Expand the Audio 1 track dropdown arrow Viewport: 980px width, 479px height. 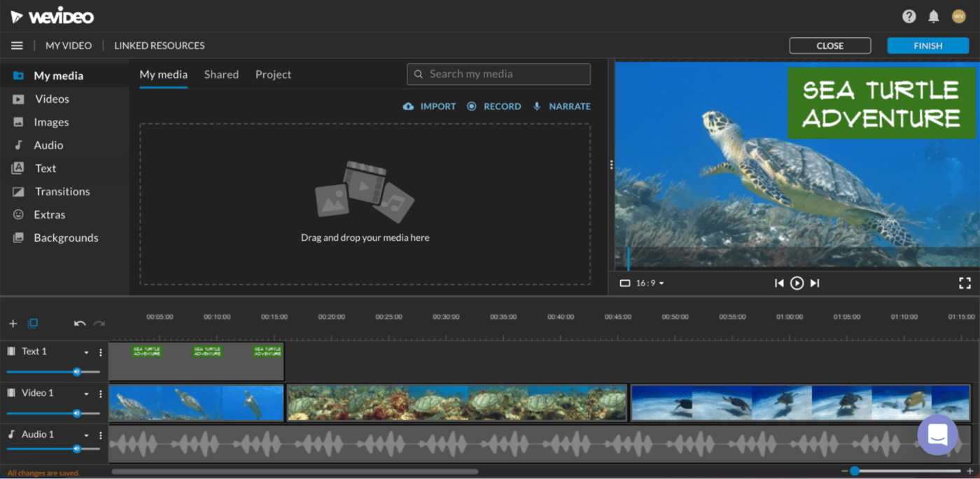click(87, 436)
